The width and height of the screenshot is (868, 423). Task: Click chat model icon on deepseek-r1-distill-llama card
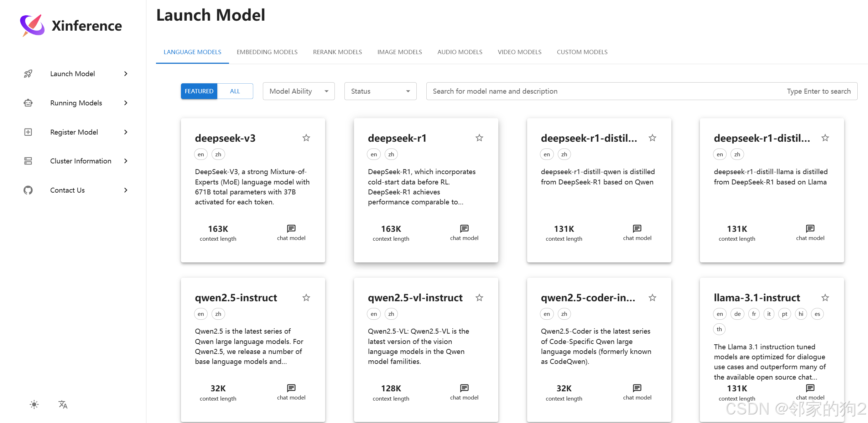[x=810, y=228]
